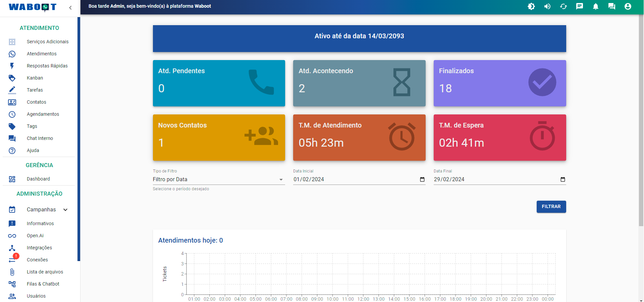The height and width of the screenshot is (302, 644).
Task: Click the Tags icon in sidebar
Action: click(x=12, y=126)
